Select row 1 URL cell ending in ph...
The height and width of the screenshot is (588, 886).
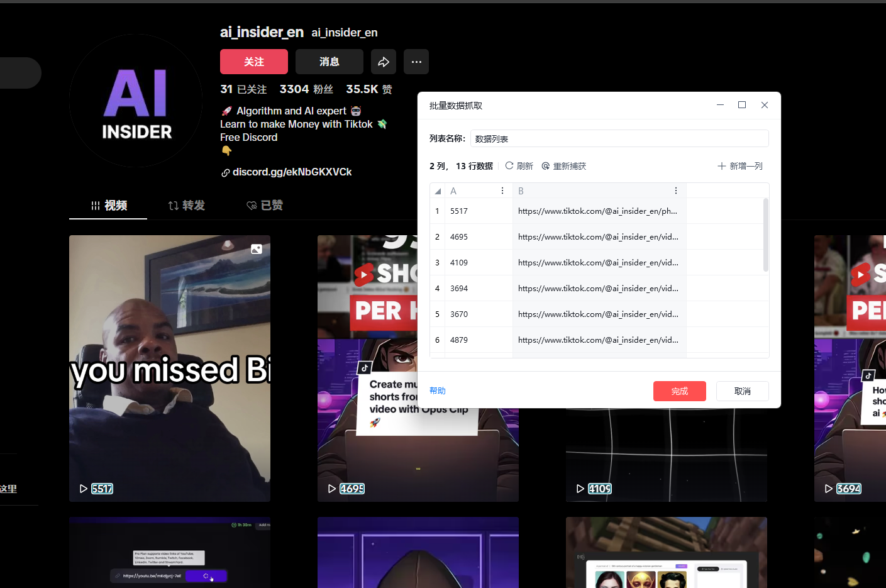[599, 211]
